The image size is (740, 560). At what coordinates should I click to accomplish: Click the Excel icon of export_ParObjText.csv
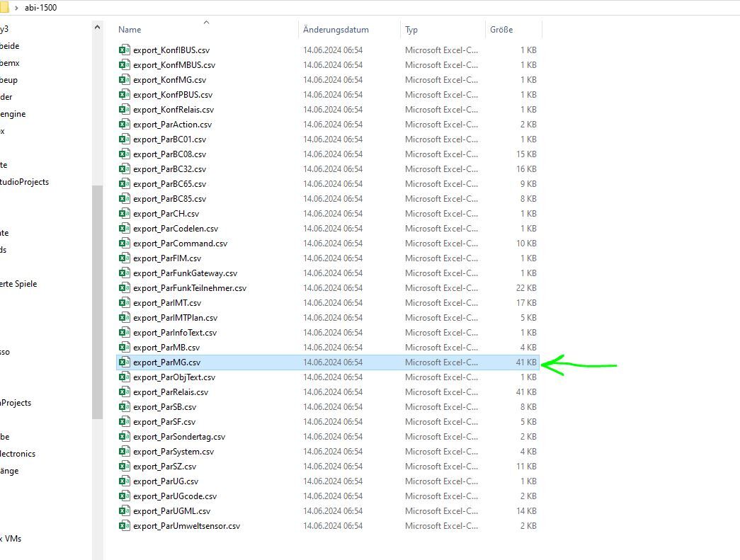[124, 377]
